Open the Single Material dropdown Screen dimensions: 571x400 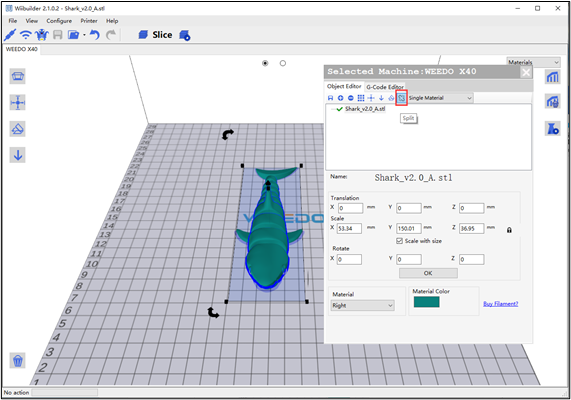coord(440,98)
